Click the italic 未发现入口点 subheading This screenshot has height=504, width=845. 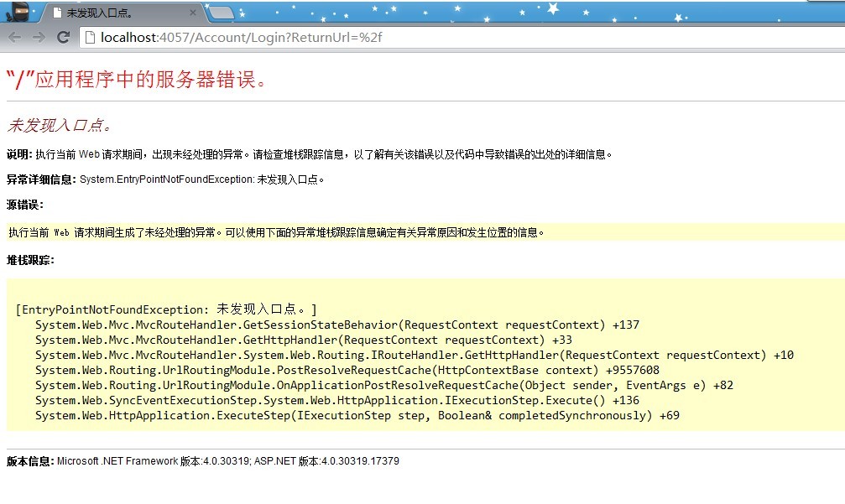coord(59,126)
